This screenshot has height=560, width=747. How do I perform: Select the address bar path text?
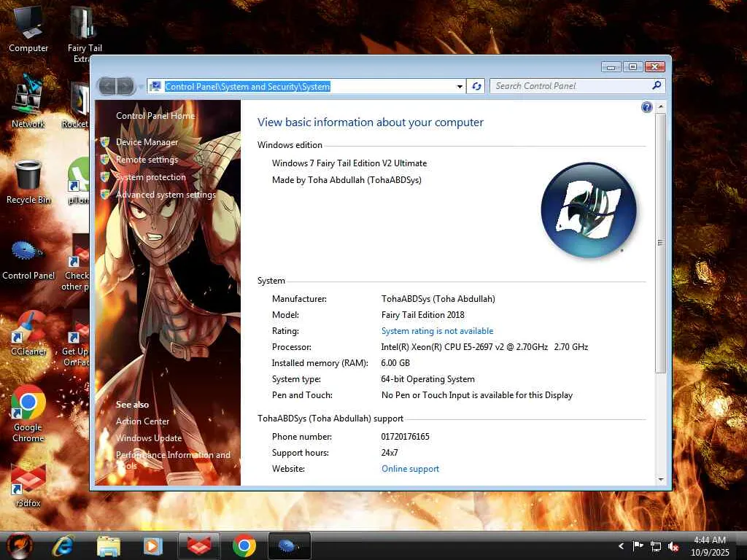tap(247, 86)
